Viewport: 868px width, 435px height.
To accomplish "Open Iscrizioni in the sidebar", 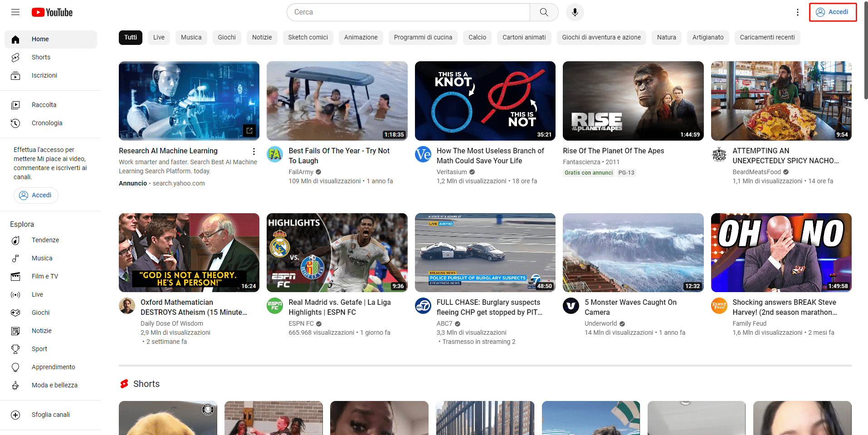I will 51,76.
